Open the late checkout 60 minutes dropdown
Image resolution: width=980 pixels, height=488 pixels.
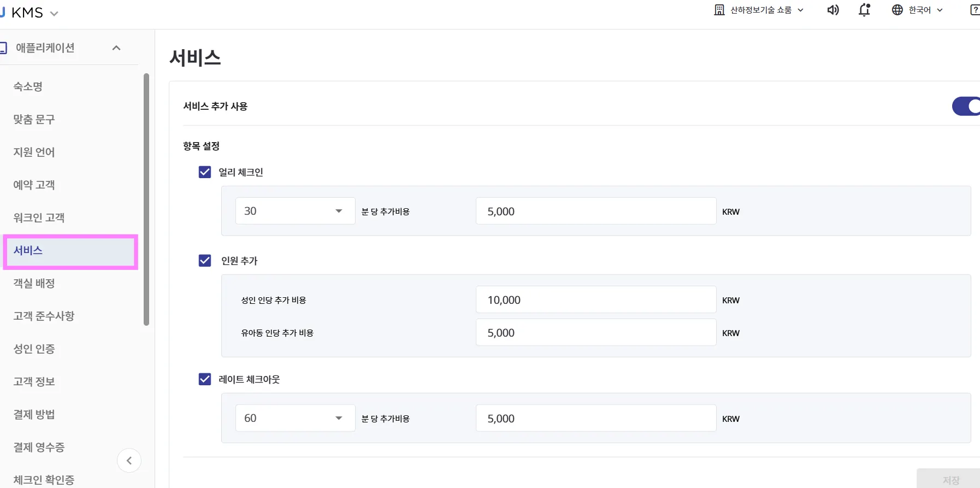coord(295,418)
